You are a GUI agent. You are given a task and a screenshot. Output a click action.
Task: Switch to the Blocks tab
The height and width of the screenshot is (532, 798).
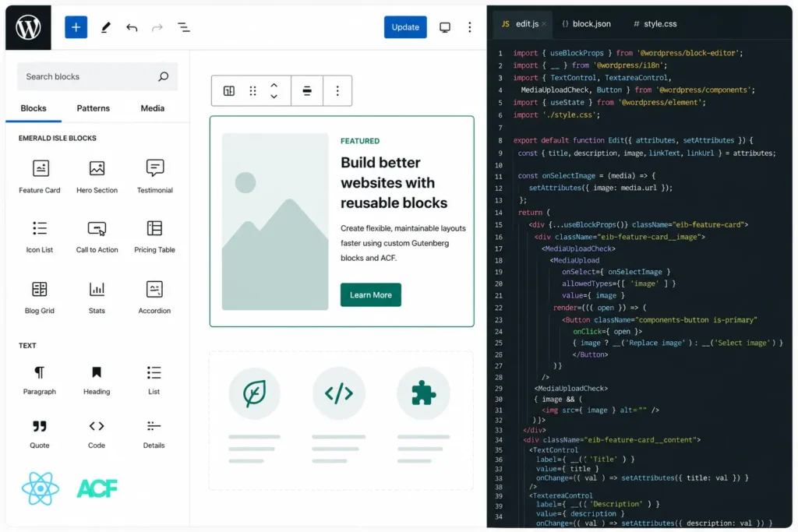point(34,108)
